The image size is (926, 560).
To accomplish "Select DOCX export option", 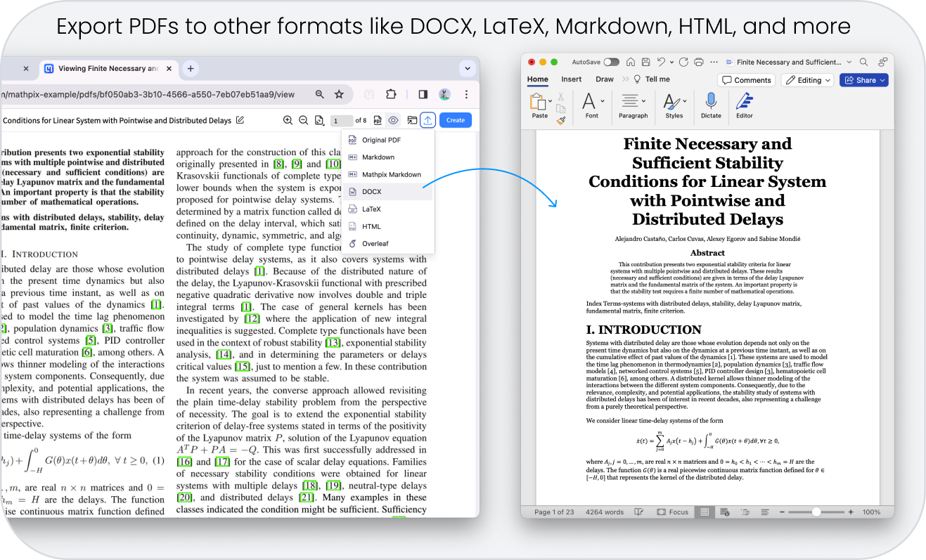I will point(388,192).
